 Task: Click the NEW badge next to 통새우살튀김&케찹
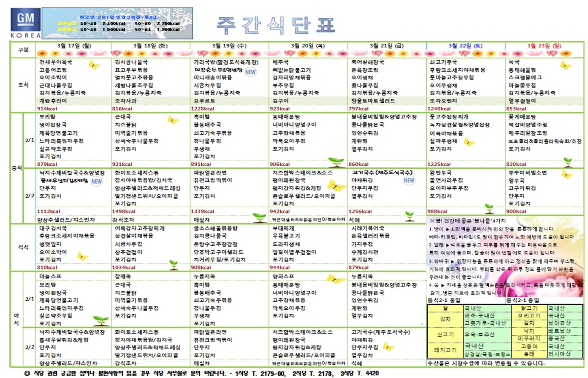click(x=97, y=181)
